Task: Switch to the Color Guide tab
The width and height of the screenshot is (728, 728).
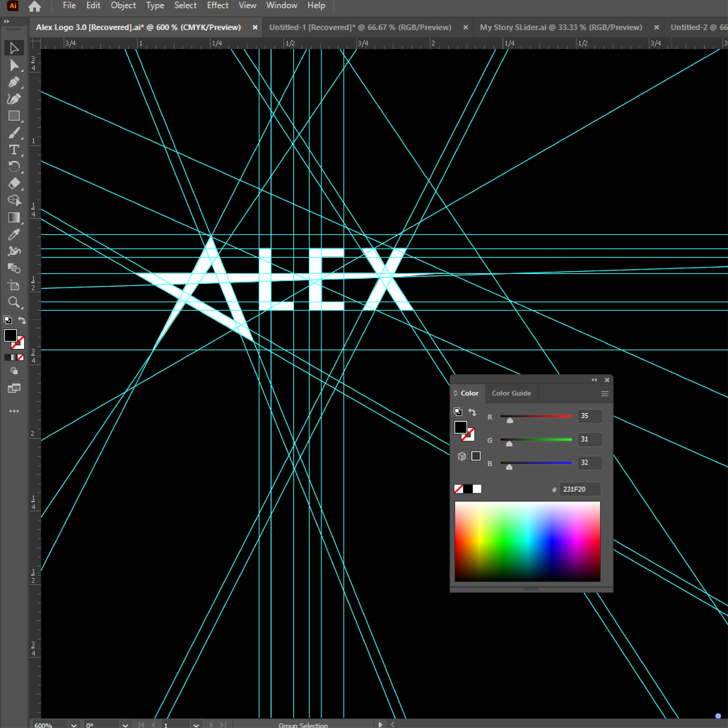Action: [511, 393]
